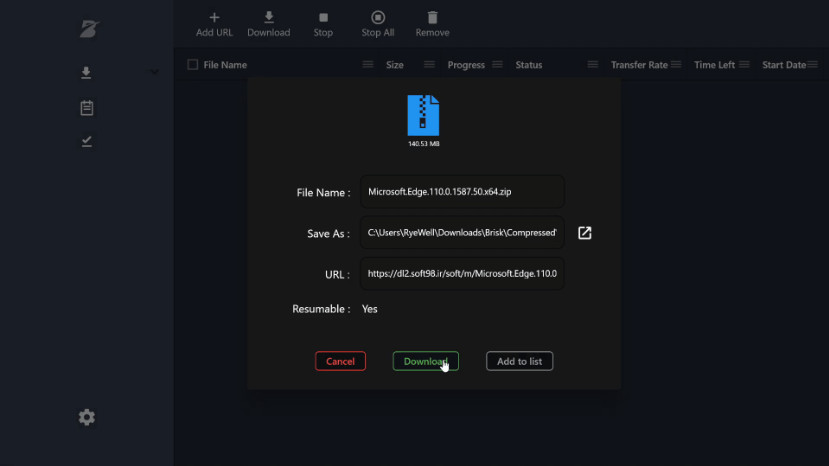829x466 pixels.
Task: Click the File Name input field
Action: [462, 192]
